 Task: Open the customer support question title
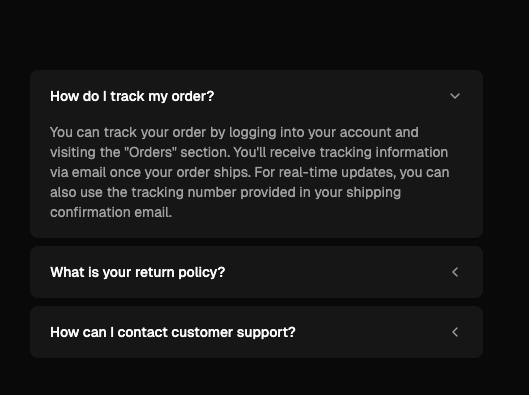pyautogui.click(x=173, y=332)
